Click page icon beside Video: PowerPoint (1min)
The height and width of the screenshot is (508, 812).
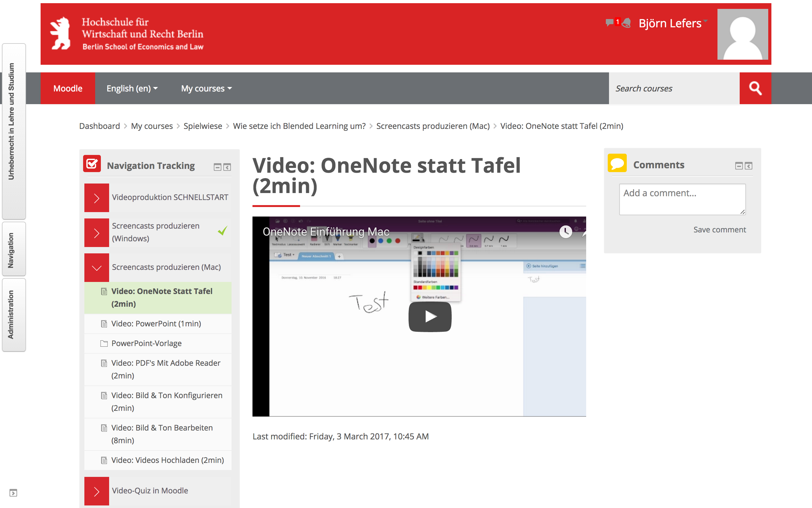(104, 324)
